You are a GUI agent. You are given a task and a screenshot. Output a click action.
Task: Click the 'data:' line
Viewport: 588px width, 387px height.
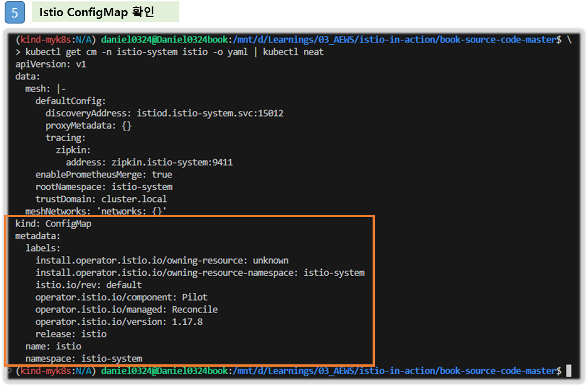pos(28,76)
